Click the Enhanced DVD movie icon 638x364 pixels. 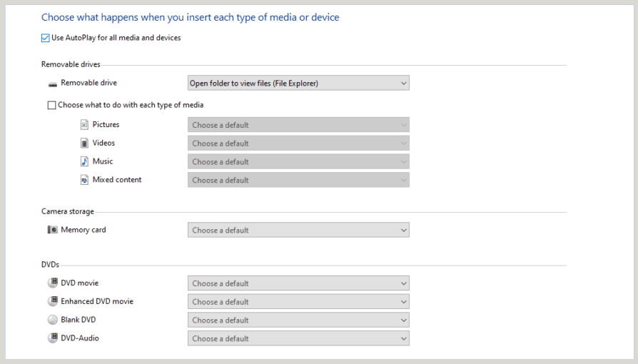point(52,302)
